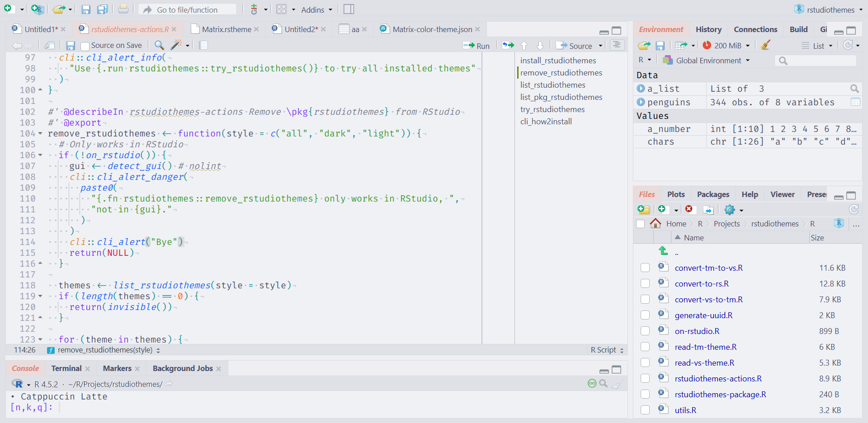Click the Go to file/function field
The width and height of the screenshot is (868, 423).
click(187, 10)
